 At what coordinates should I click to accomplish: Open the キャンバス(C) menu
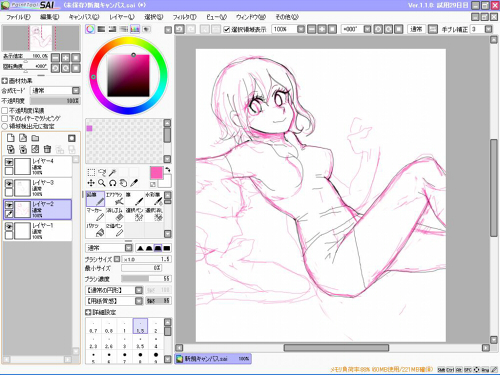click(x=84, y=17)
